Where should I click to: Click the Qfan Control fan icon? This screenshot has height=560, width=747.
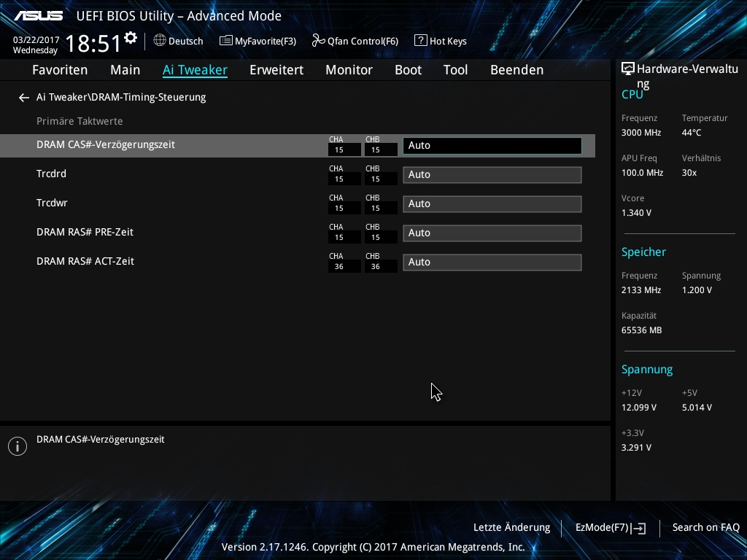pyautogui.click(x=318, y=41)
